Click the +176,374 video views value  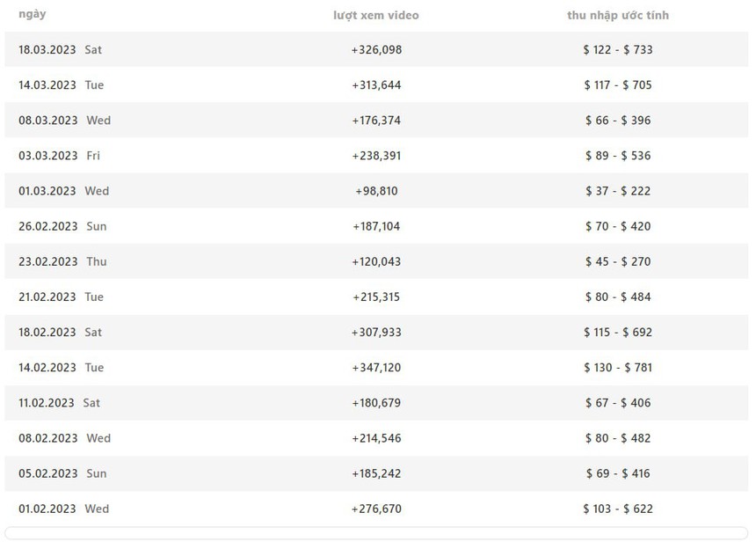coord(376,121)
